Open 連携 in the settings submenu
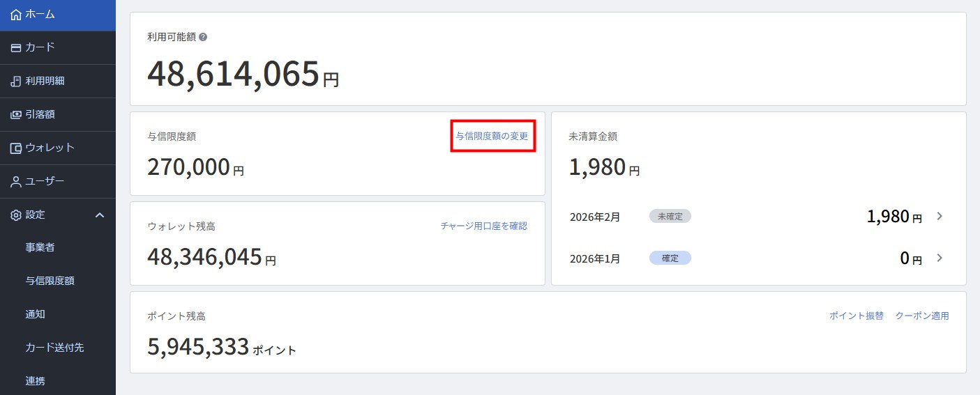This screenshot has width=980, height=395. tap(36, 380)
